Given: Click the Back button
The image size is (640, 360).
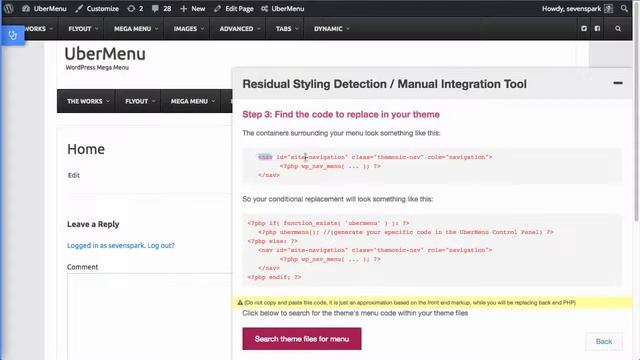Looking at the screenshot, I should pos(604,341).
